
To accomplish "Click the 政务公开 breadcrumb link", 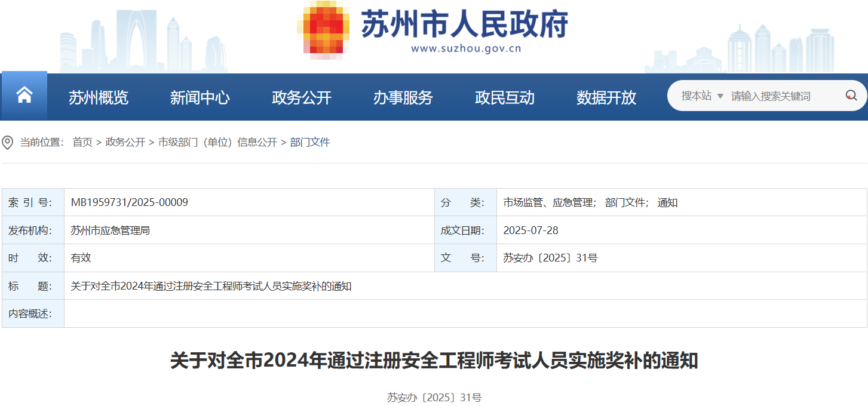I will click(125, 142).
